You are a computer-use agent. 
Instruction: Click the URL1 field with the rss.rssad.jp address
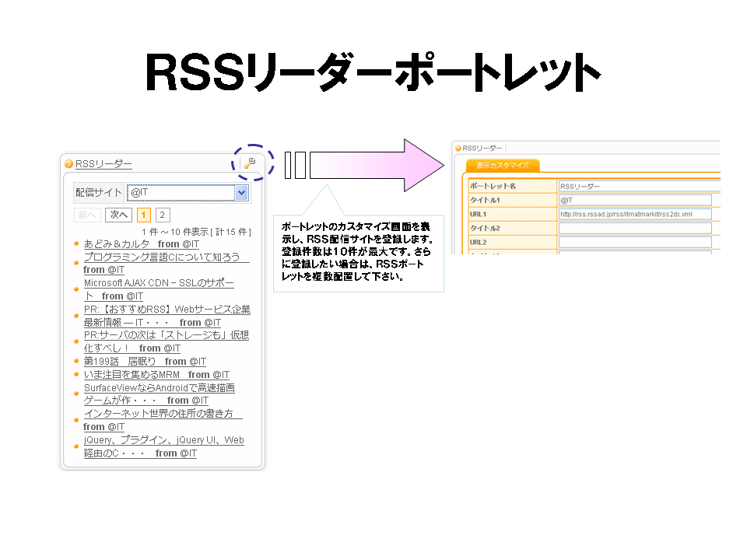[635, 214]
